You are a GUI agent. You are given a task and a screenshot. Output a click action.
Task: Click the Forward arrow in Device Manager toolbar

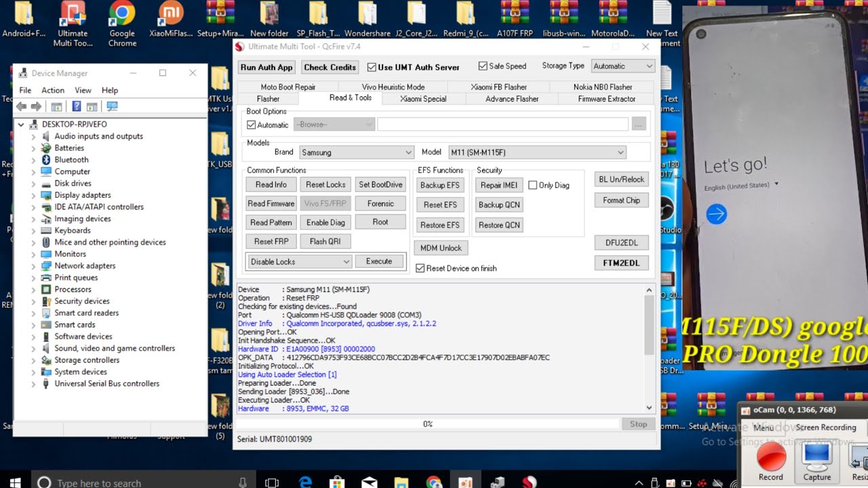point(36,106)
